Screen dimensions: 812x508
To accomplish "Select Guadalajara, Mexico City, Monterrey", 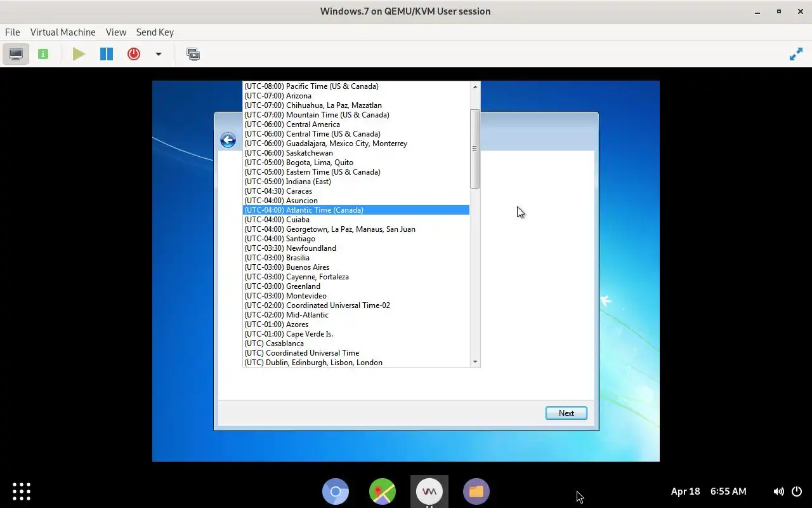I will click(356, 143).
